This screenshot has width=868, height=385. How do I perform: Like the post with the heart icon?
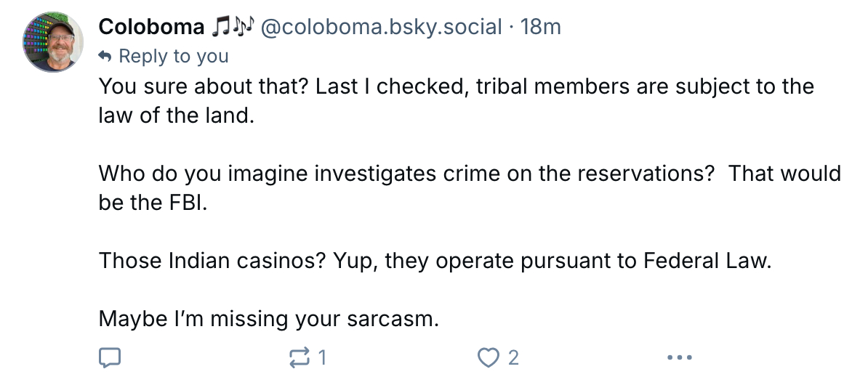[489, 357]
